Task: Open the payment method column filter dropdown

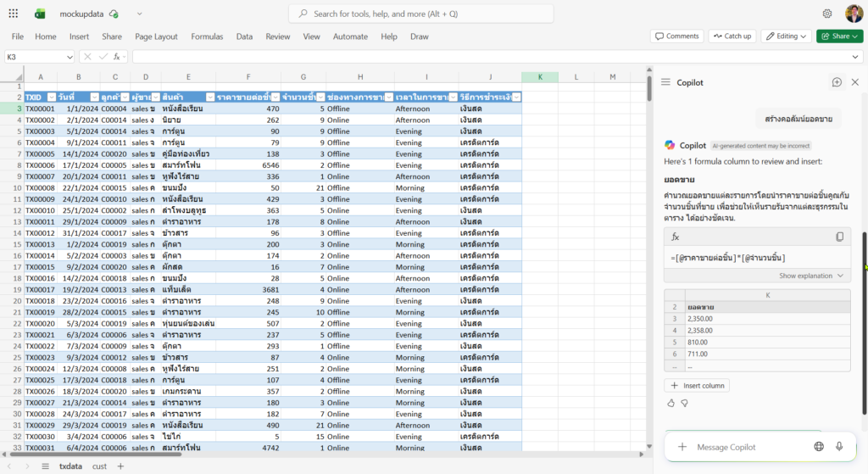Action: click(x=516, y=97)
